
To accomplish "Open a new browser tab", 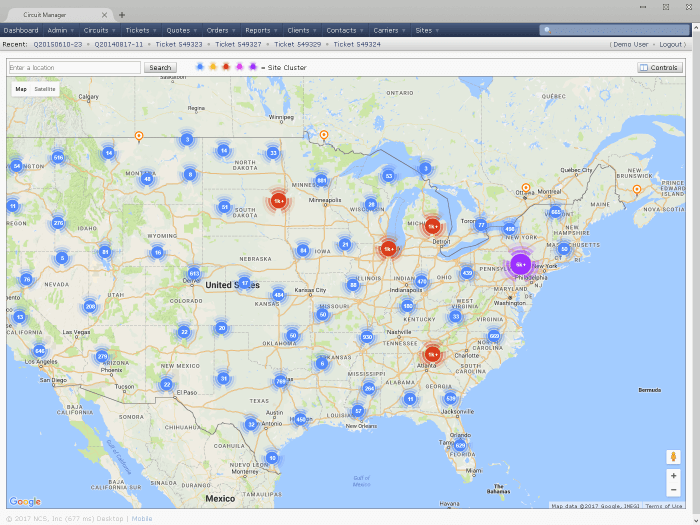I will pos(122,15).
